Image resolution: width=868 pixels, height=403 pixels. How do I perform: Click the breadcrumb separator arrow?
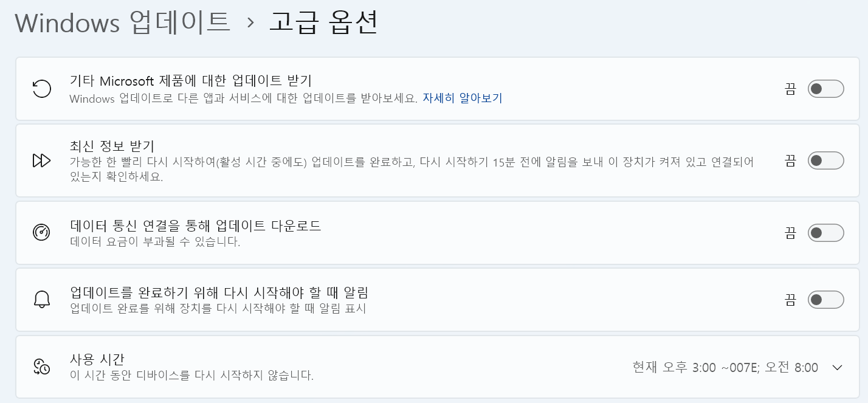coord(250,22)
